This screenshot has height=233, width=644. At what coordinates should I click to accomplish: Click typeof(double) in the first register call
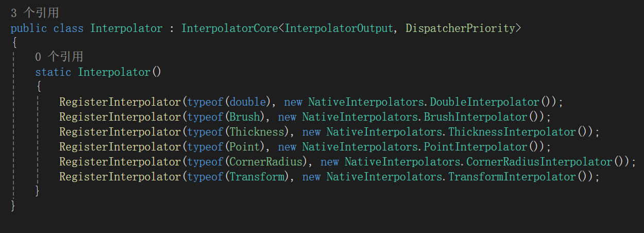click(229, 102)
